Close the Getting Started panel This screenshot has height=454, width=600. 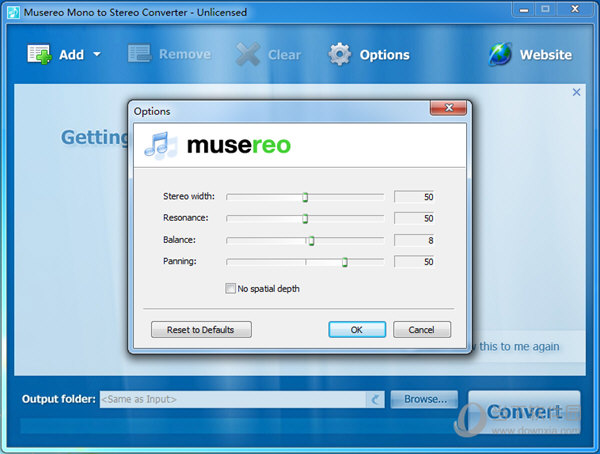point(576,92)
